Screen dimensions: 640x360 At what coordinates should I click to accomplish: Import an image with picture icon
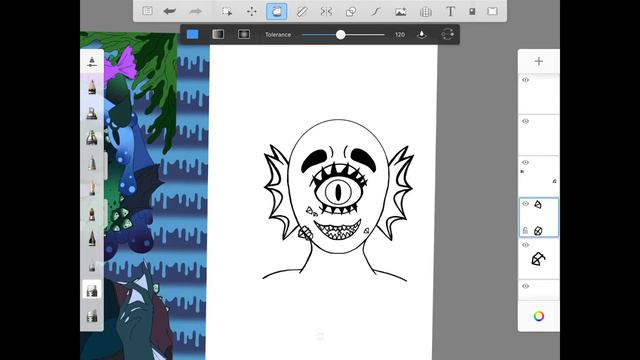point(401,11)
